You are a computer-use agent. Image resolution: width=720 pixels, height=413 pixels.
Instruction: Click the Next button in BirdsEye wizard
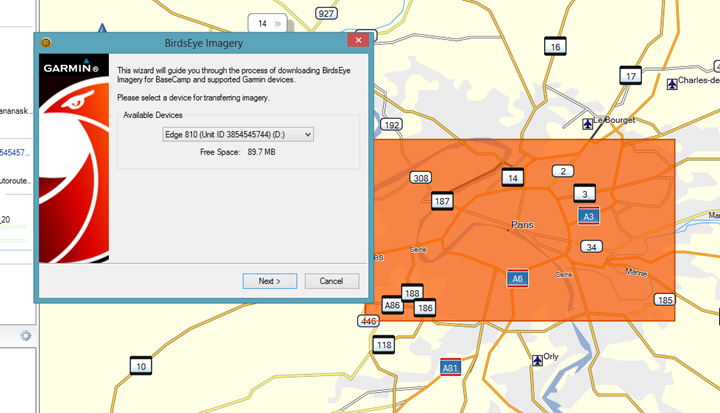coord(270,281)
